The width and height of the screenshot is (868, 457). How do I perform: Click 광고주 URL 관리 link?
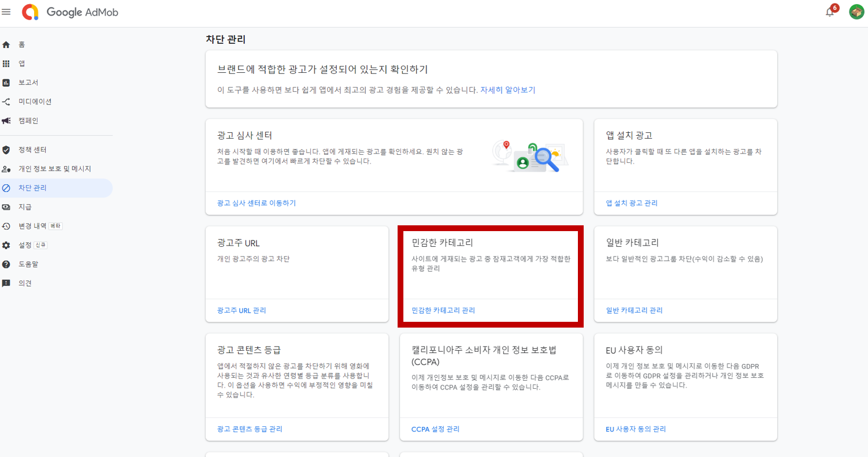pos(242,310)
